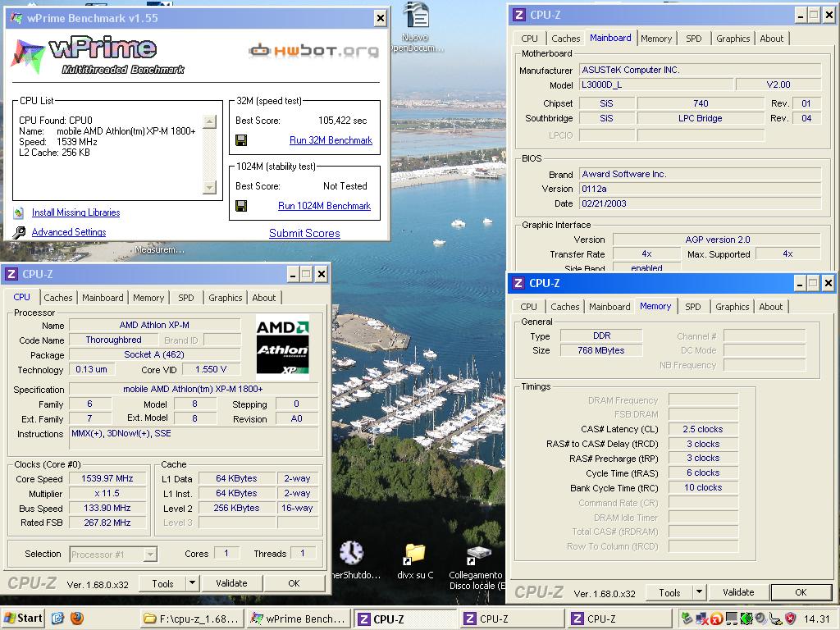Viewport: 840px width, 630px height.
Task: Click the Run 1024M Benchmark link
Action: tap(324, 206)
